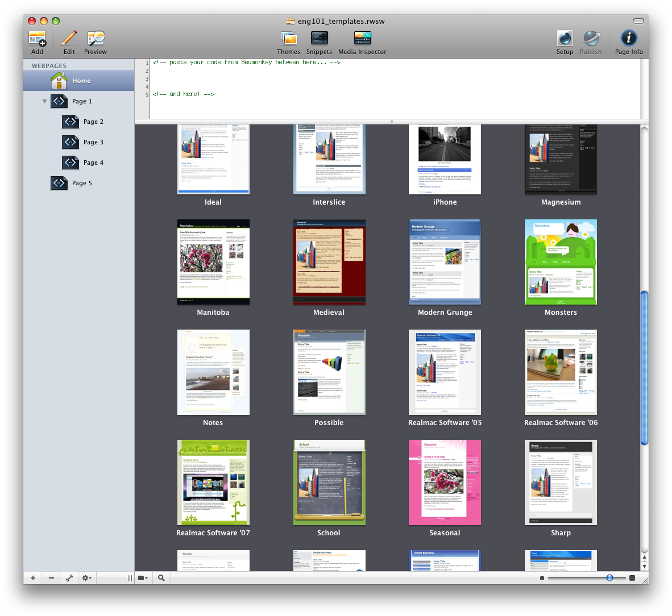Choose the Seasonal theme thumbnail
The height and width of the screenshot is (616, 672).
coord(445,482)
